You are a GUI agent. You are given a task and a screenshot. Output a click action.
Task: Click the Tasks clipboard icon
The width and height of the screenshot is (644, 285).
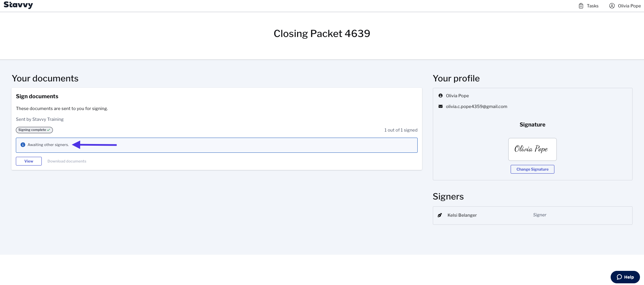point(581,6)
